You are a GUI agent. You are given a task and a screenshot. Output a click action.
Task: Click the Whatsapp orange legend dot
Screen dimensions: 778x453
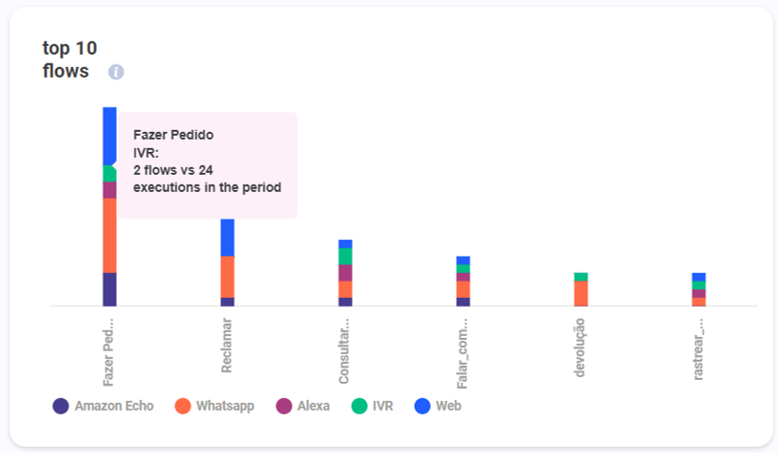[182, 406]
